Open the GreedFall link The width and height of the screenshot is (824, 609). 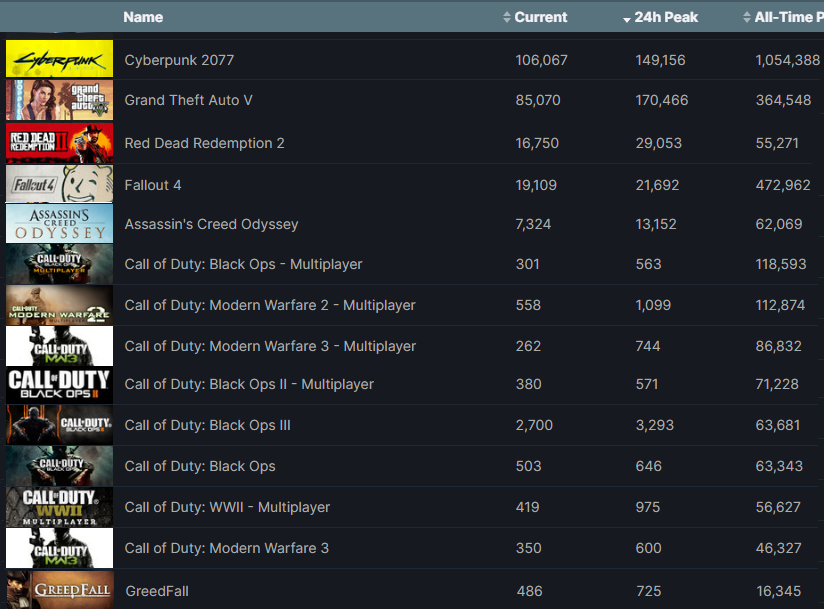[157, 591]
